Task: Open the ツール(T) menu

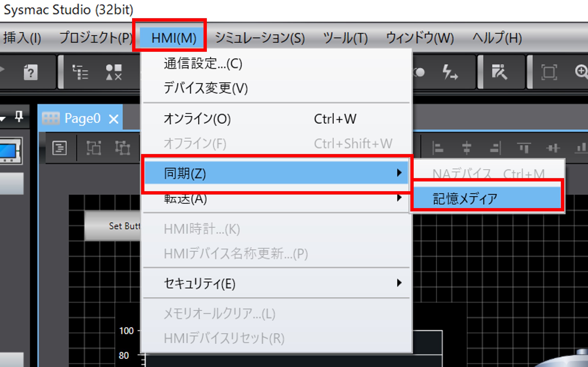Action: [x=346, y=38]
